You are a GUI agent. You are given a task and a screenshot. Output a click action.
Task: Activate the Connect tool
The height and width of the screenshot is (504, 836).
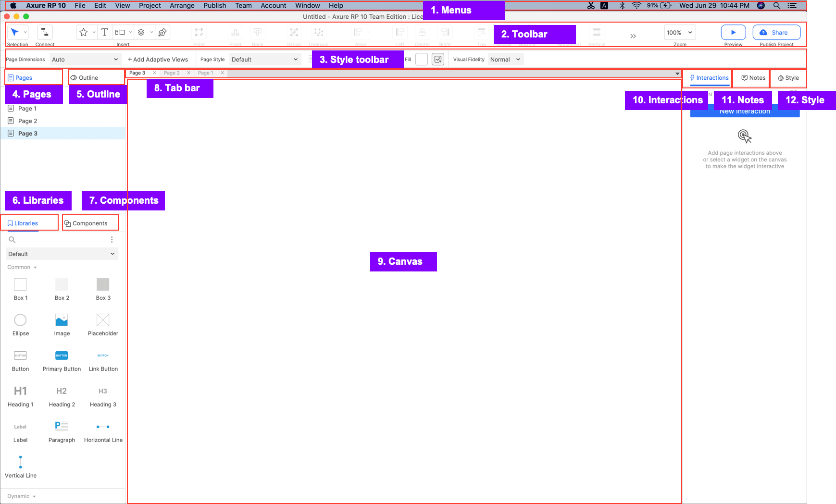click(x=45, y=32)
